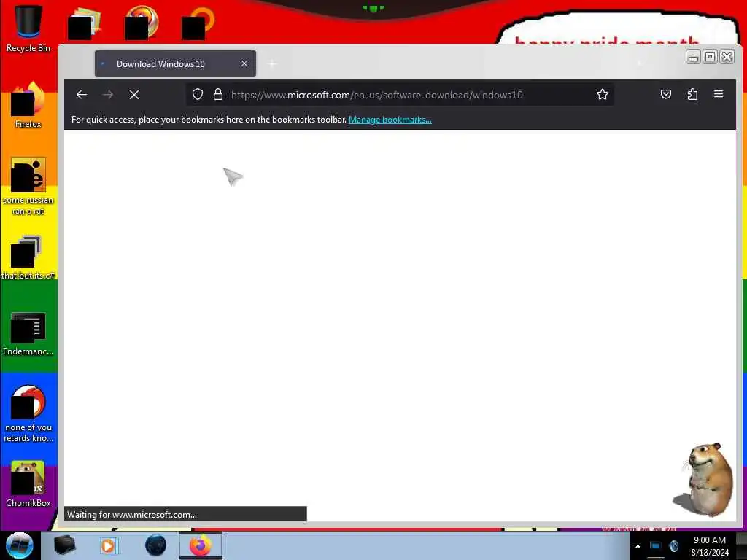This screenshot has width=747, height=560.
Task: Open the Extensions puzzle icon
Action: 692,94
